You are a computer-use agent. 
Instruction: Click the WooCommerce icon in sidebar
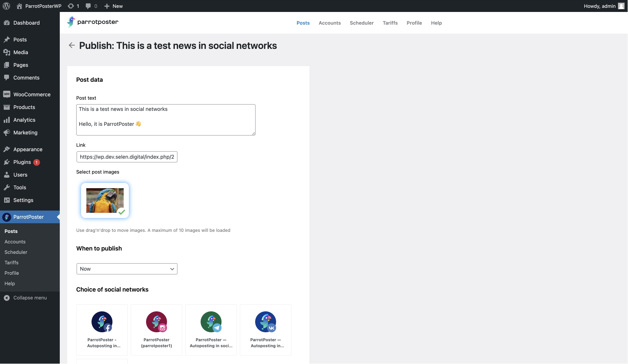[7, 94]
